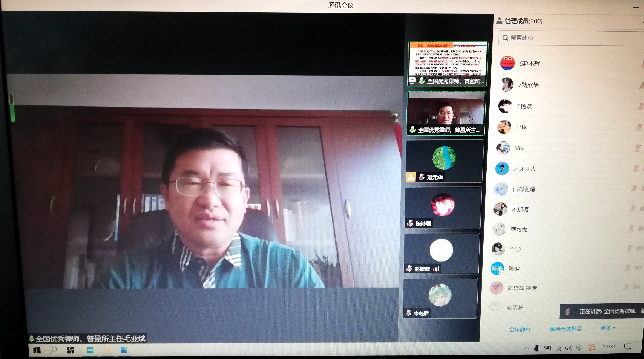Image resolution: width=644 pixels, height=359 pixels.
Task: Click the tray volume speaker icon
Action: (x=569, y=348)
